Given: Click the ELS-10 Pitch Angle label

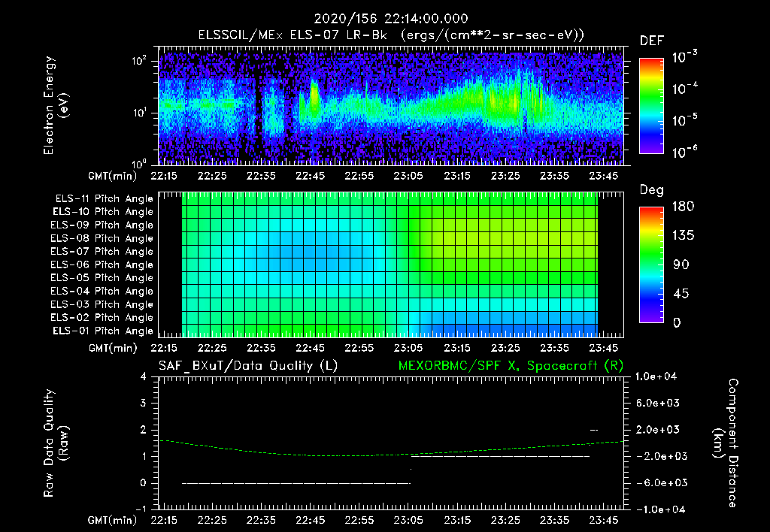Looking at the screenshot, I should pos(103,212).
